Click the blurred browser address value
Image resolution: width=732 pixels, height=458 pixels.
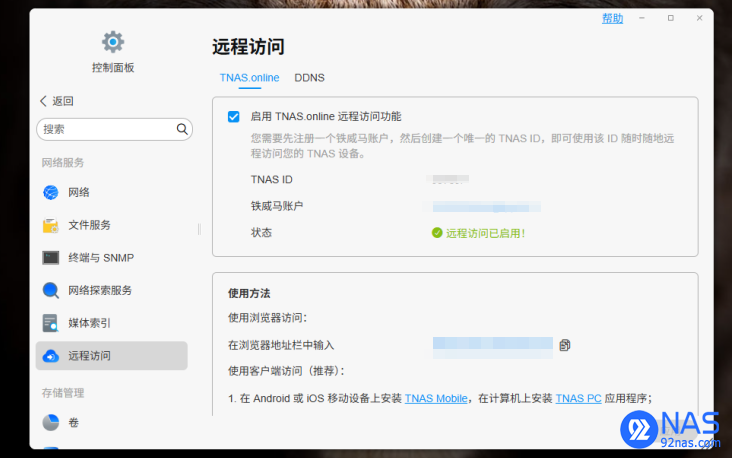point(493,347)
